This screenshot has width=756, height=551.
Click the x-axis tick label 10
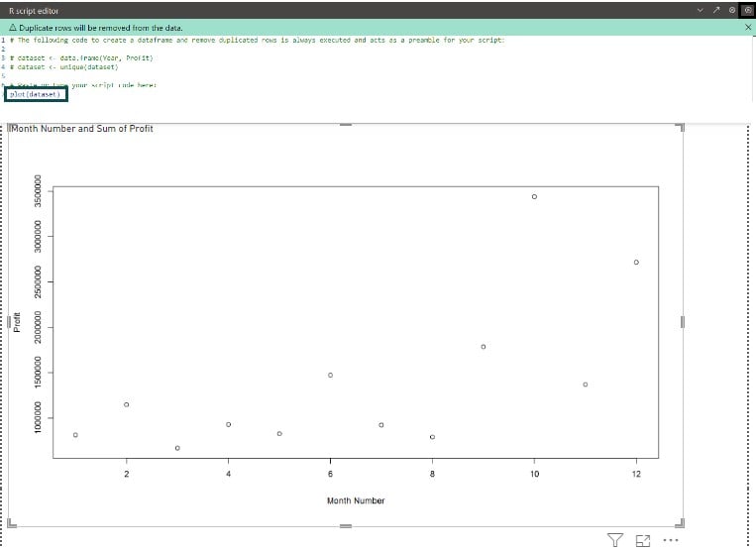(534, 474)
